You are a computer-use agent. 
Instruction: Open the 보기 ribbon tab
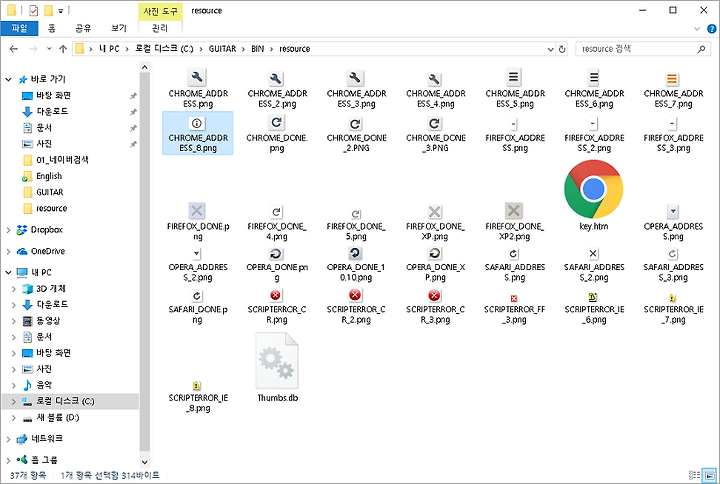[118, 28]
